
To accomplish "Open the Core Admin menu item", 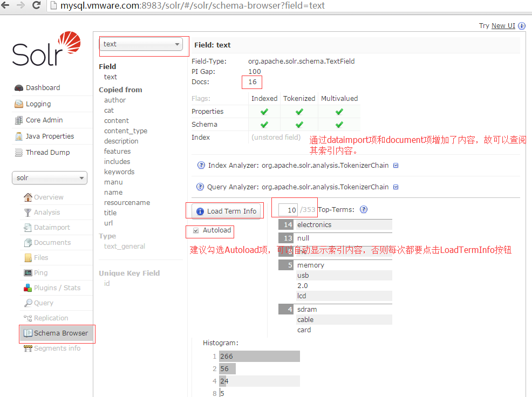I will point(44,120).
